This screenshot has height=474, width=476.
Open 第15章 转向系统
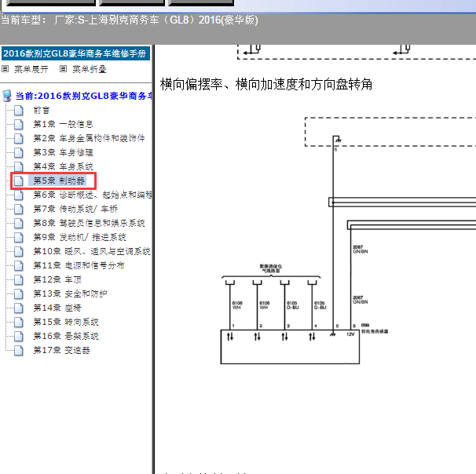[65, 322]
